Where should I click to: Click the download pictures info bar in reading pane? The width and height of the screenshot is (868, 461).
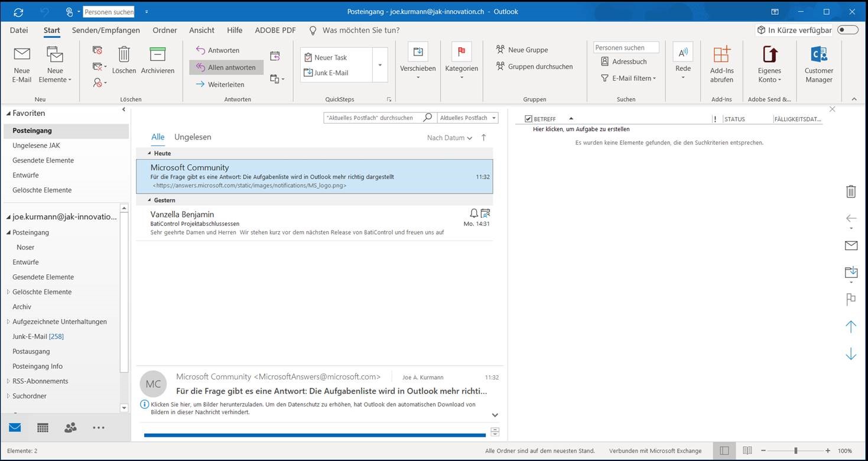point(313,408)
